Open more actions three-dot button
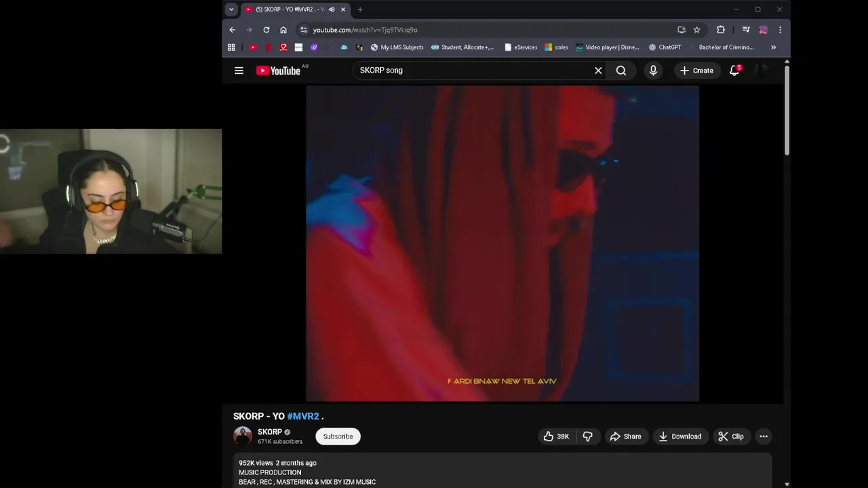Image resolution: width=868 pixels, height=488 pixels. [x=764, y=436]
